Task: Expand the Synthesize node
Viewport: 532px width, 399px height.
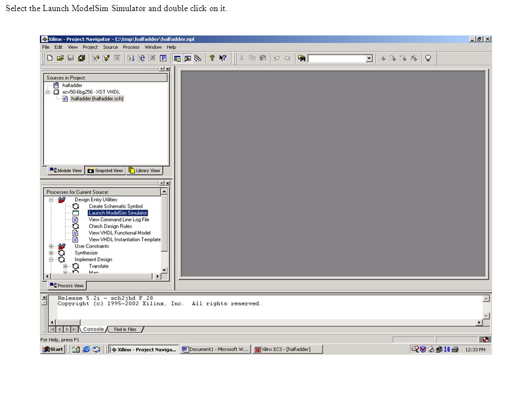Action: [x=51, y=253]
